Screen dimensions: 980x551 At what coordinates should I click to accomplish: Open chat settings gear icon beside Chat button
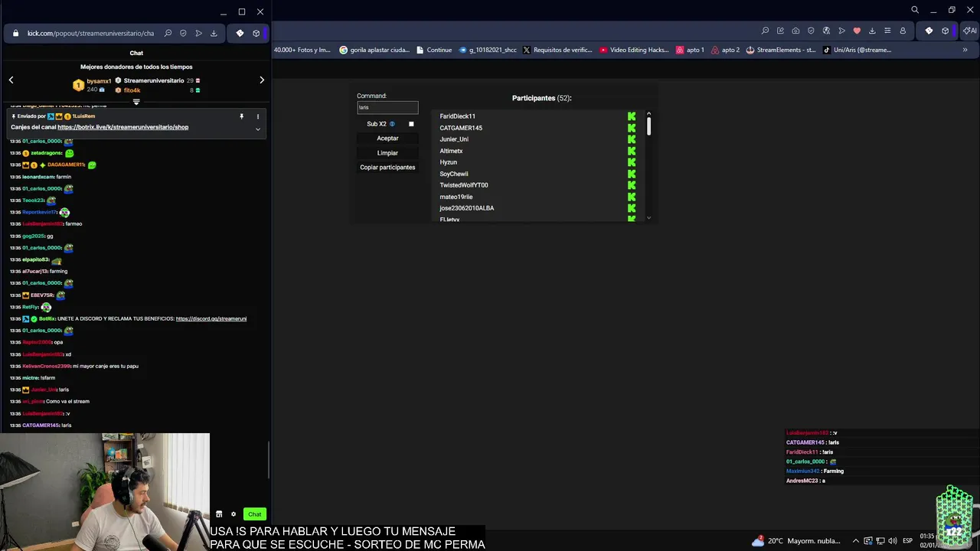(x=234, y=514)
